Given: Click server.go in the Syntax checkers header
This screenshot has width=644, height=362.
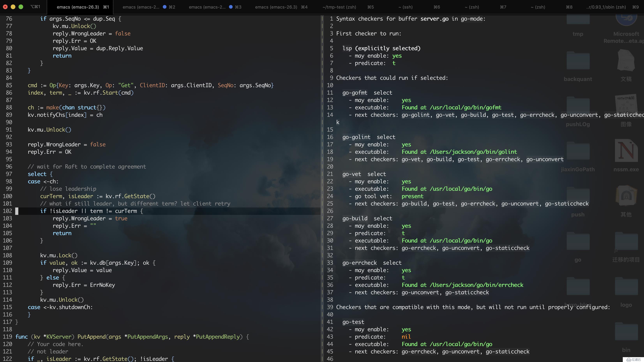Looking at the screenshot, I should [434, 19].
